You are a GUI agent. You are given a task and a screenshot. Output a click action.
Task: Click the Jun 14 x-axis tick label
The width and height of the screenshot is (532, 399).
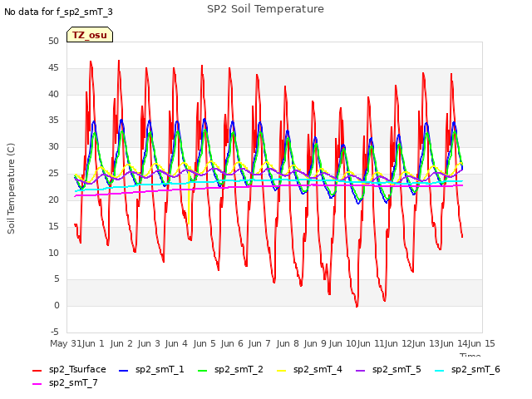[x=454, y=343]
